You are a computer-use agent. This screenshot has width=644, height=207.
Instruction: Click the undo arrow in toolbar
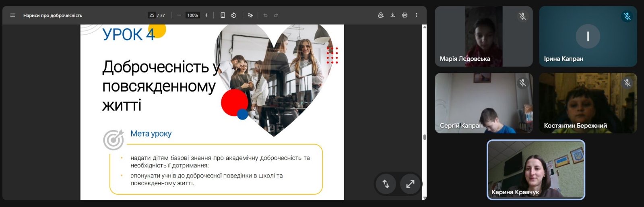[265, 15]
